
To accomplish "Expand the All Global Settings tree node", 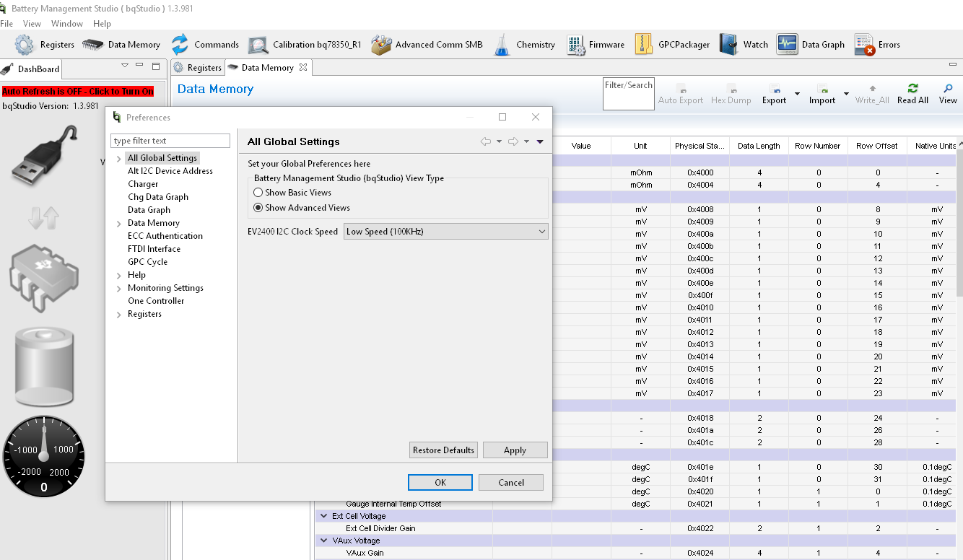I will [x=119, y=158].
